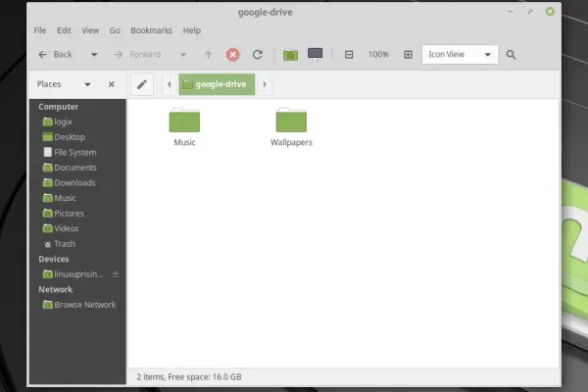Open Browse Network in sidebar

tap(77, 305)
